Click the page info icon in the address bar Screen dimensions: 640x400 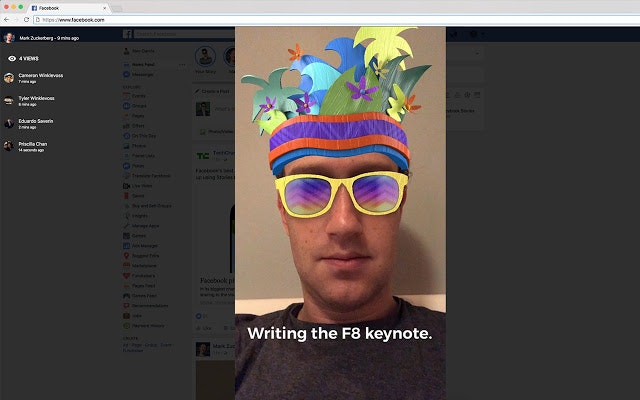pos(38,20)
